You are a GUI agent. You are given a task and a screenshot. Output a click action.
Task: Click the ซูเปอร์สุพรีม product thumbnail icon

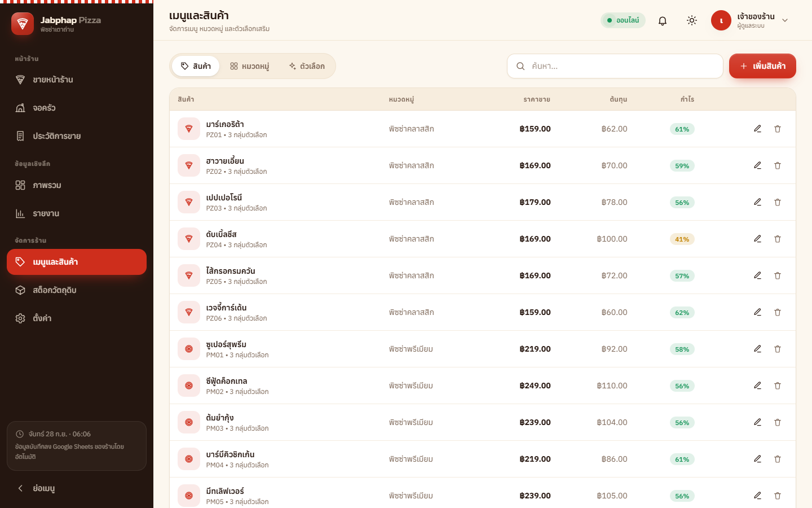pyautogui.click(x=189, y=349)
